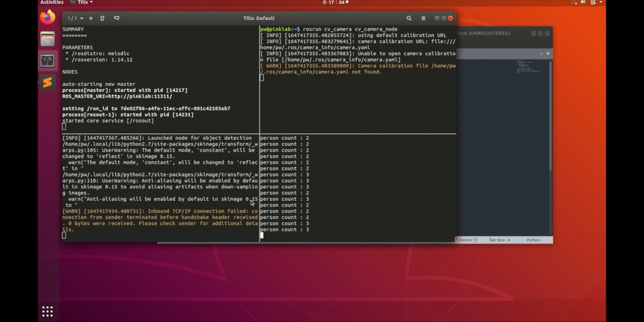Click 'using default calibration URL' info line
Viewport: 644px width, 322px height.
353,35
